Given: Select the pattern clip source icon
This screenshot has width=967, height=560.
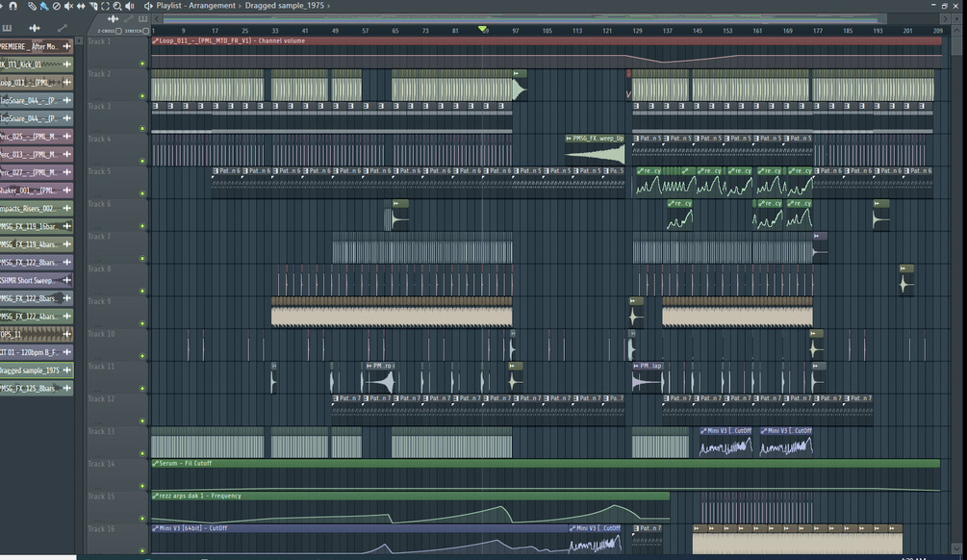Looking at the screenshot, I should (141, 17).
